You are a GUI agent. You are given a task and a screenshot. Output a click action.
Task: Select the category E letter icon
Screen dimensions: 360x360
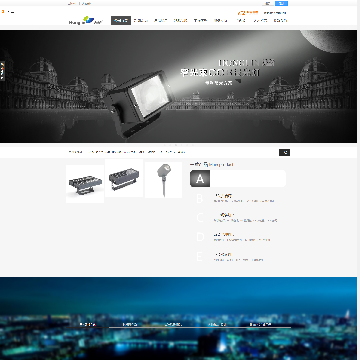point(200,257)
